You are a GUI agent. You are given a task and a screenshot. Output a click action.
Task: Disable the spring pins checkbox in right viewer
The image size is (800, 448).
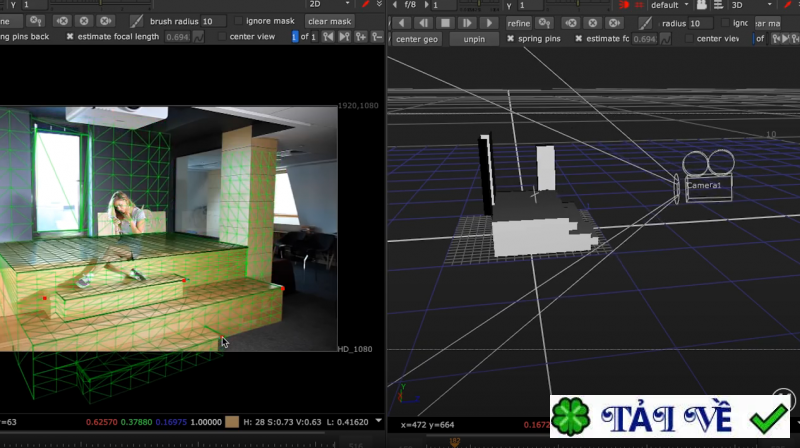point(511,38)
